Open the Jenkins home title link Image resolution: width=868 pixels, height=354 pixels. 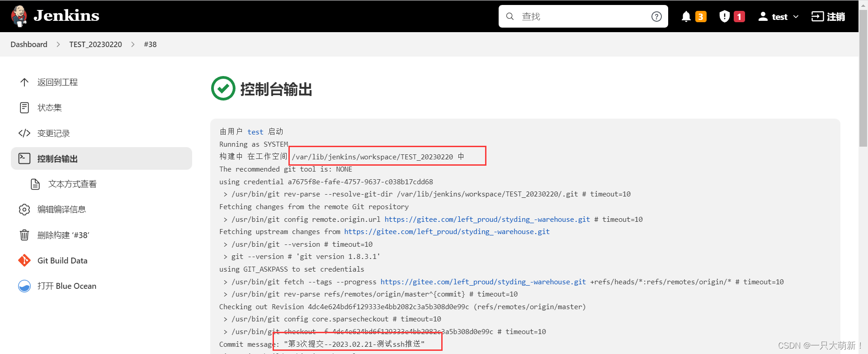click(66, 16)
